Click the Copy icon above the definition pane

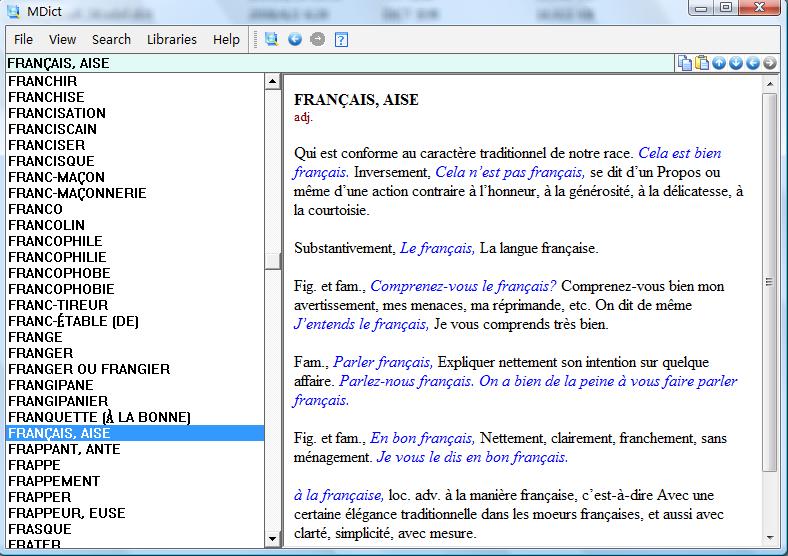pos(685,63)
